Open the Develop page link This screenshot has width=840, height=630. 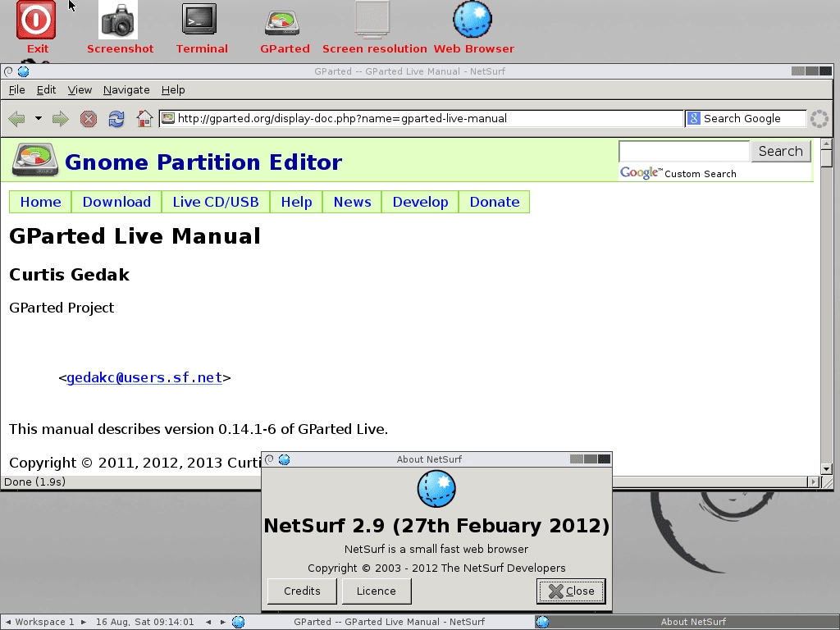click(x=420, y=202)
